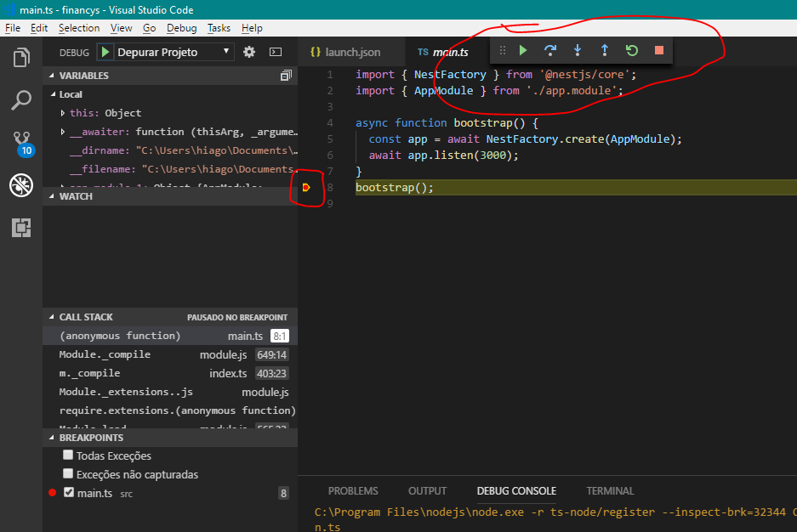Start debugging with green play button
This screenshot has height=532, width=797.
pos(105,52)
